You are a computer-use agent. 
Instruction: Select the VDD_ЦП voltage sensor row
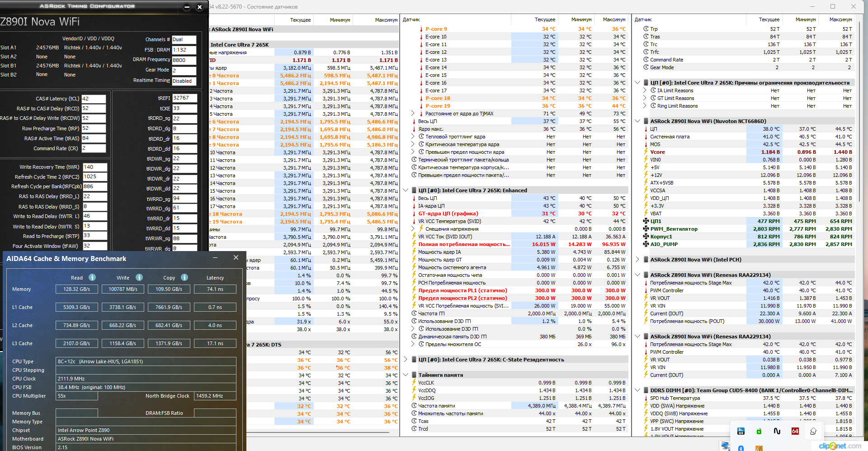[x=748, y=198]
